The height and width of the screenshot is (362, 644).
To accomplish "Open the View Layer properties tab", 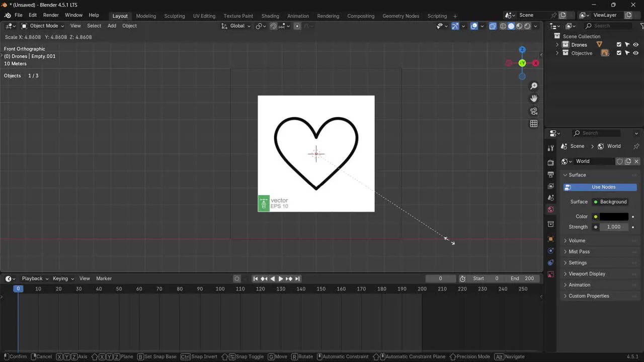I will 550,186.
